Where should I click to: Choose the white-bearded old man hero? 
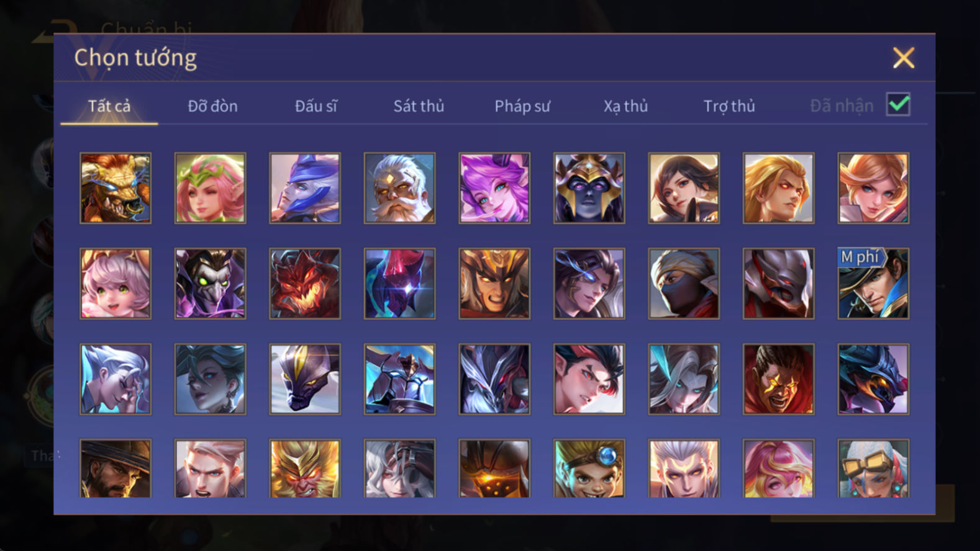point(399,188)
